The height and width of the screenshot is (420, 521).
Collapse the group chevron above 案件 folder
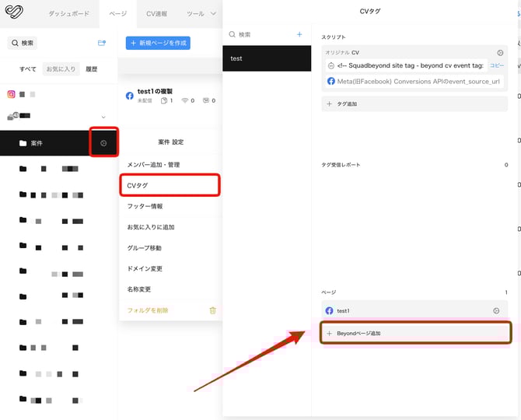pyautogui.click(x=103, y=117)
